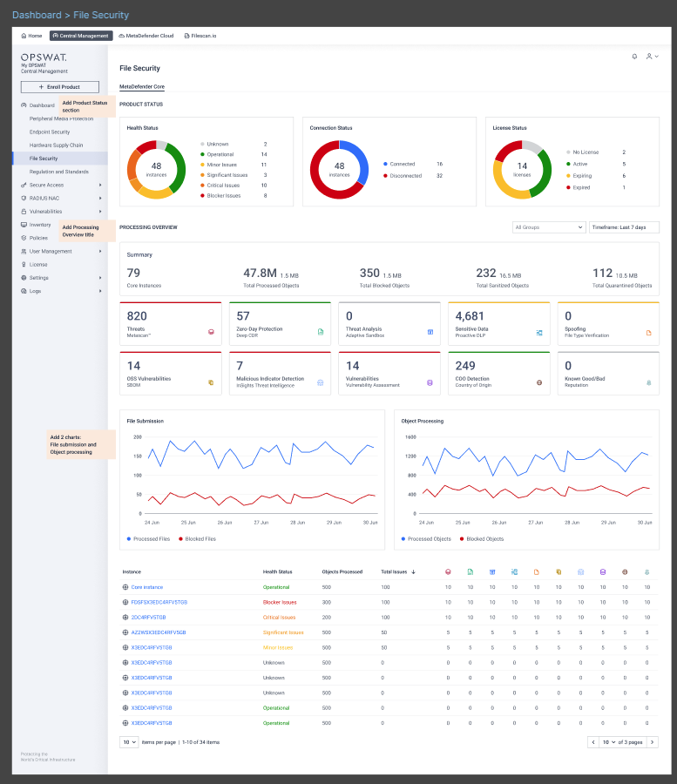Click the Threats Metascan card icon
The image size is (677, 784).
[210, 332]
